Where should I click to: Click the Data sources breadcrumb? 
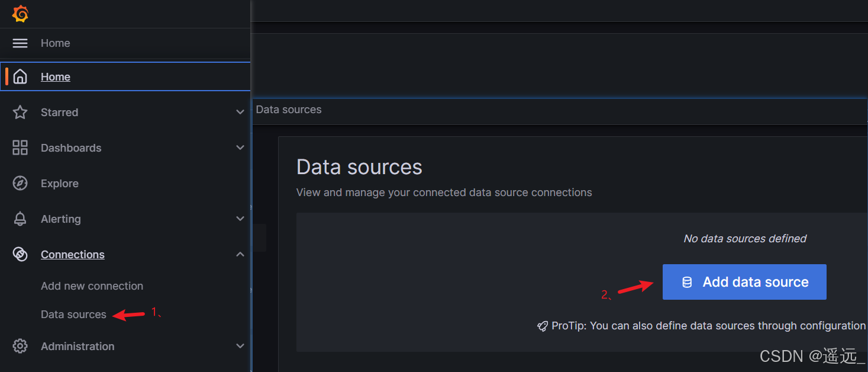click(289, 110)
